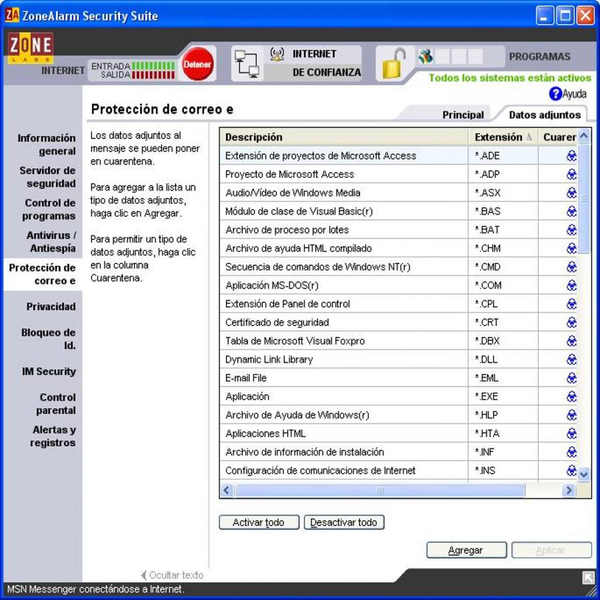Toggle quarantine icon for *.EXE row

(571, 396)
